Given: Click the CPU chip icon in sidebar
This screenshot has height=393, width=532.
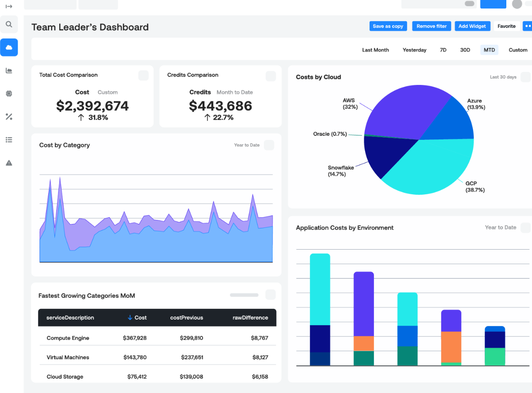Looking at the screenshot, I should [x=9, y=93].
